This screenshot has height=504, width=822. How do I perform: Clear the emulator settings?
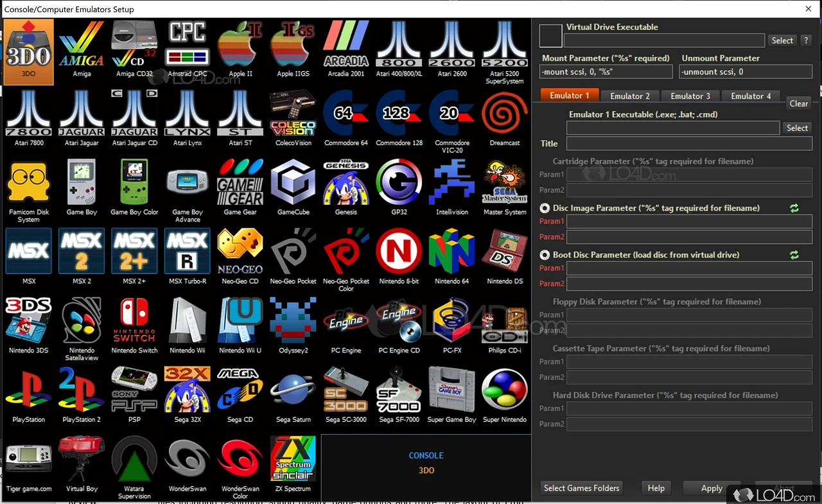pos(799,103)
